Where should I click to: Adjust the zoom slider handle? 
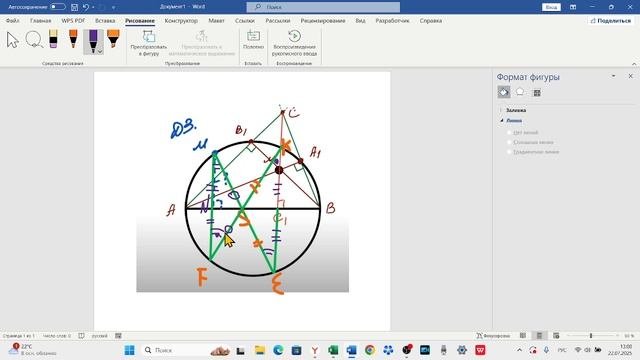pyautogui.click(x=591, y=336)
